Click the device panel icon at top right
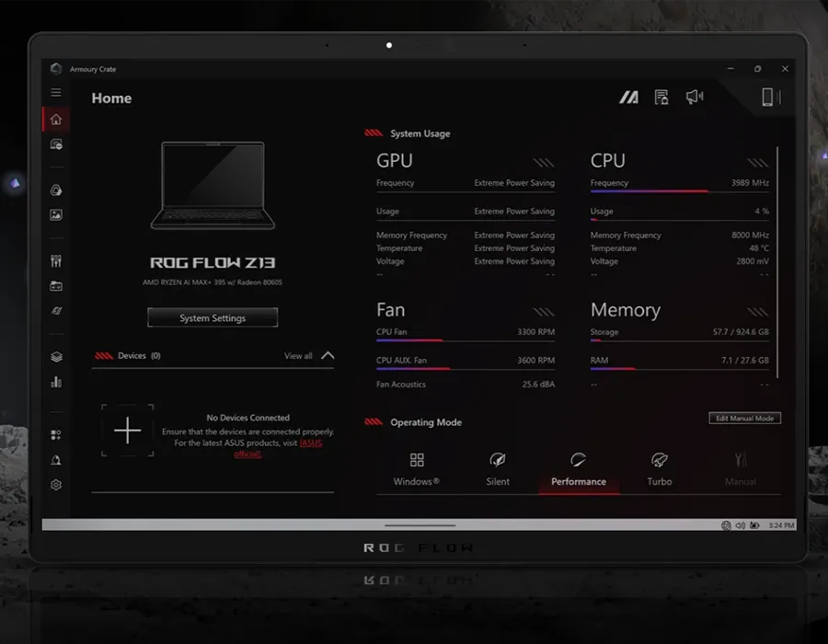Image resolution: width=828 pixels, height=644 pixels. click(771, 98)
